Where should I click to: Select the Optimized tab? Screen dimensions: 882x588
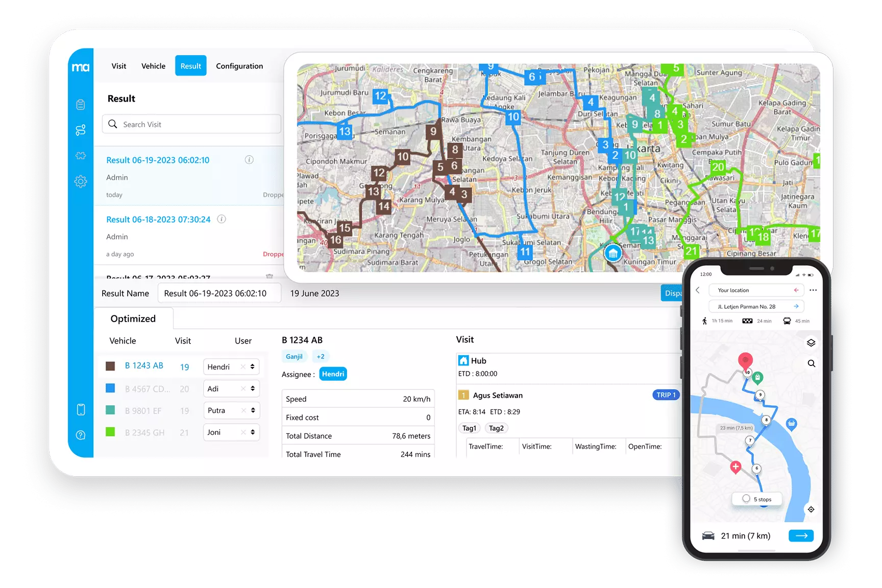click(x=133, y=318)
